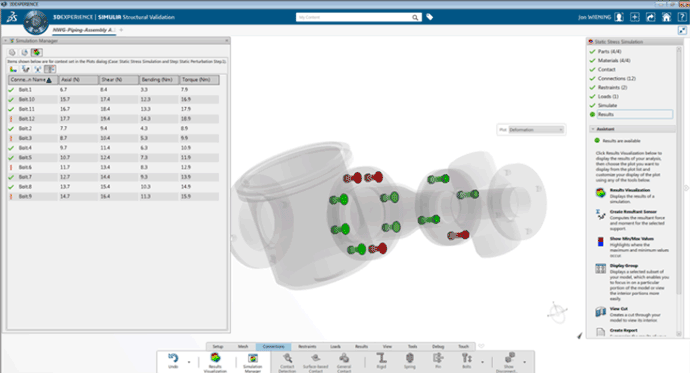This screenshot has height=373, width=690.
Task: Click the Undo icon in bottom toolbar
Action: (173, 358)
